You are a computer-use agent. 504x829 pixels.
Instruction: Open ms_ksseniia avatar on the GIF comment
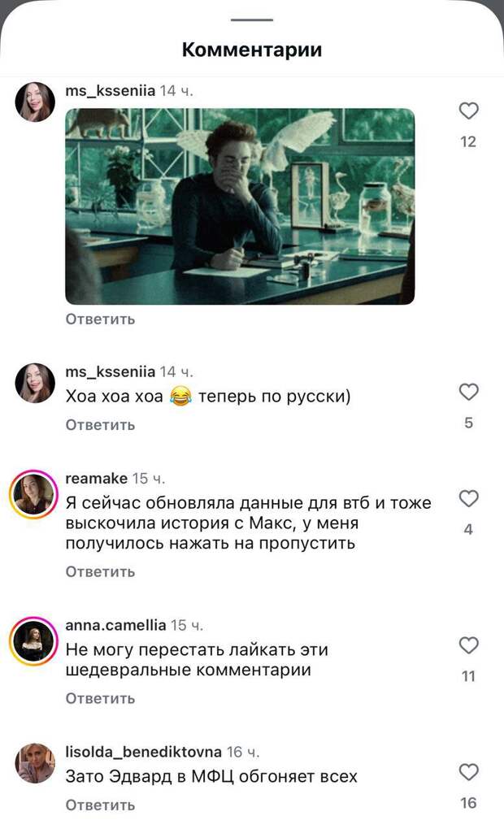point(35,102)
